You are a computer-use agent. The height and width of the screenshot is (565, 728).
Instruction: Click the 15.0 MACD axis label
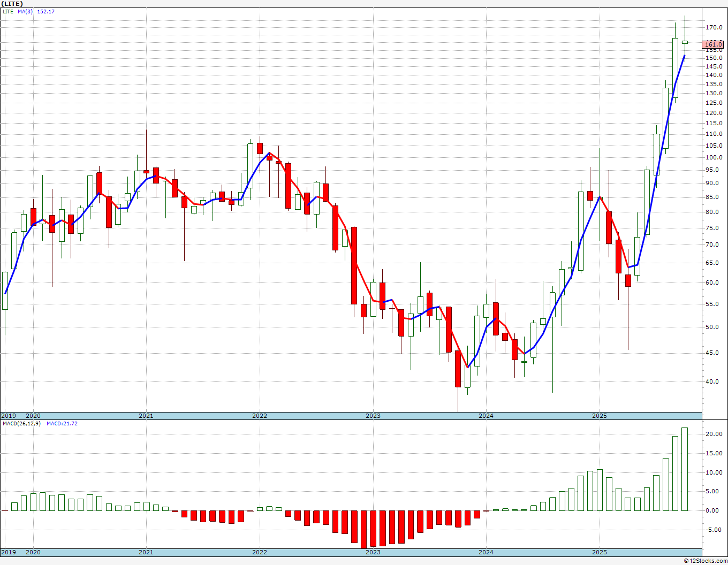714,454
